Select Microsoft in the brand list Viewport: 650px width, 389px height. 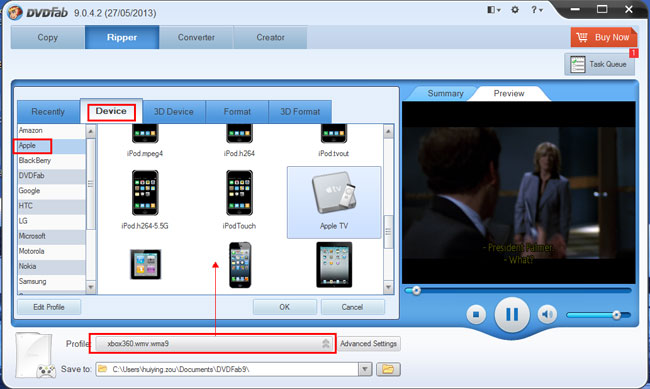click(51, 236)
